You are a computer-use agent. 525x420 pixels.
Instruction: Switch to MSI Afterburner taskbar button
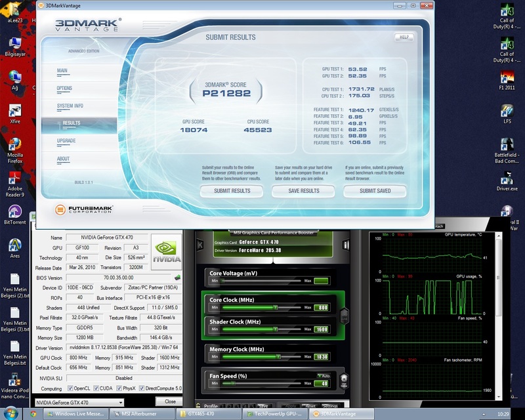tap(142, 414)
